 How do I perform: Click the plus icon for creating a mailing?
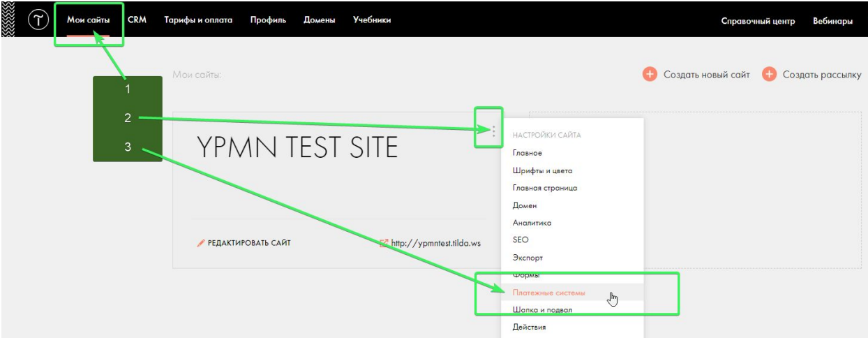click(769, 75)
